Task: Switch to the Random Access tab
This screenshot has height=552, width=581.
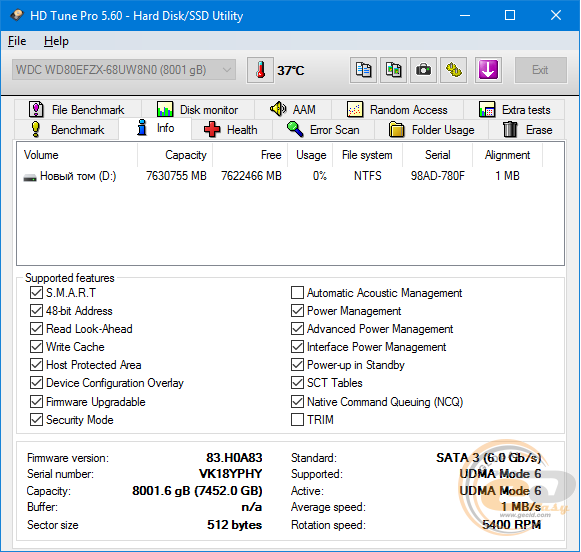Action: (397, 110)
